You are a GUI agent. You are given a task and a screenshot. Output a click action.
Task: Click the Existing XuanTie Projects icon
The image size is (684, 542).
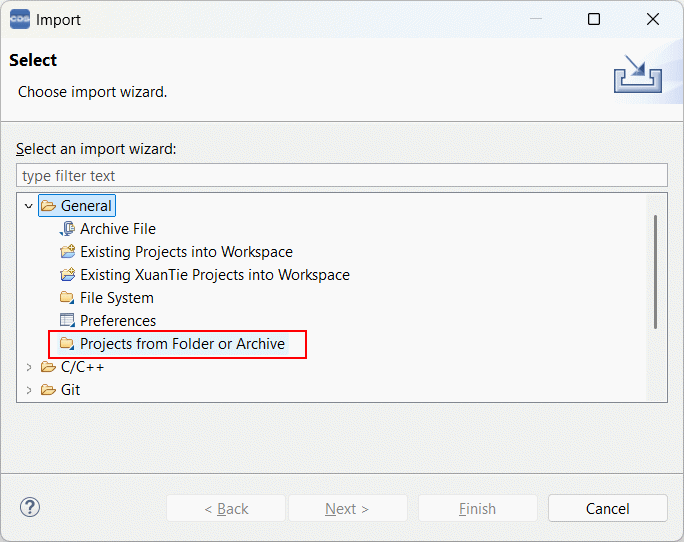tap(68, 275)
